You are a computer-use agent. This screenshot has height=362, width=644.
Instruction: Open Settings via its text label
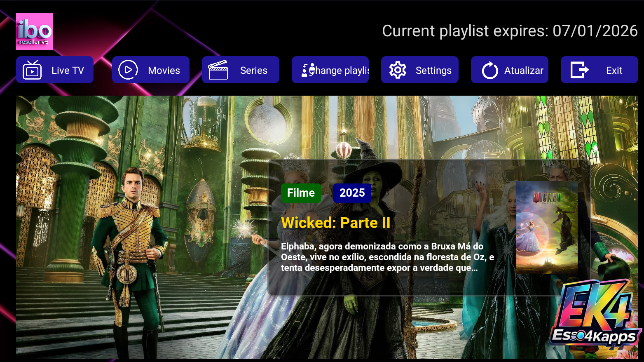[433, 71]
